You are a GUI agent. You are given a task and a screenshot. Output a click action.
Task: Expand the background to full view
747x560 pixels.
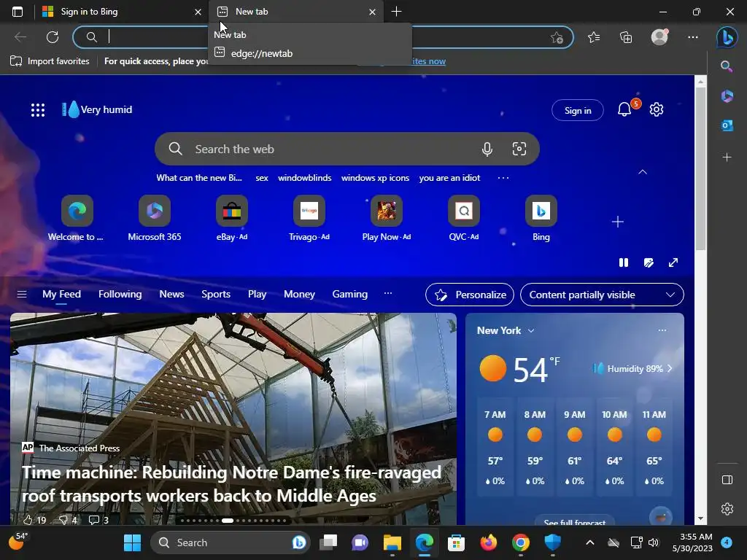click(x=673, y=262)
